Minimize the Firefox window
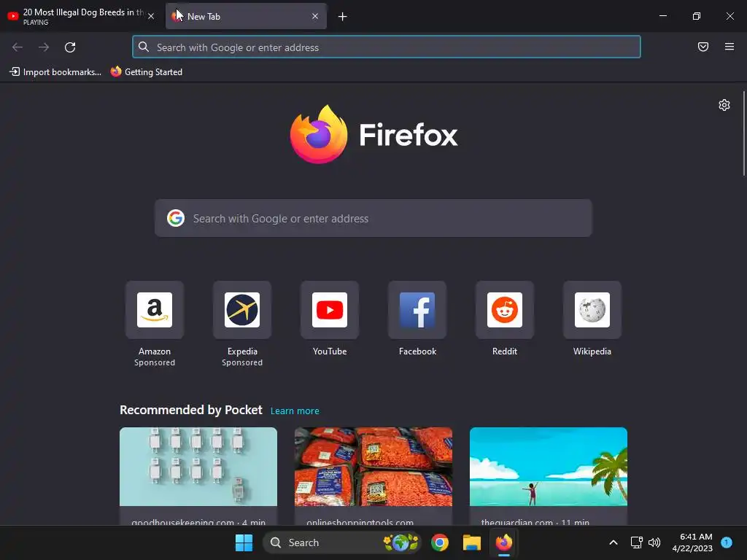The height and width of the screenshot is (560, 747). click(x=662, y=16)
